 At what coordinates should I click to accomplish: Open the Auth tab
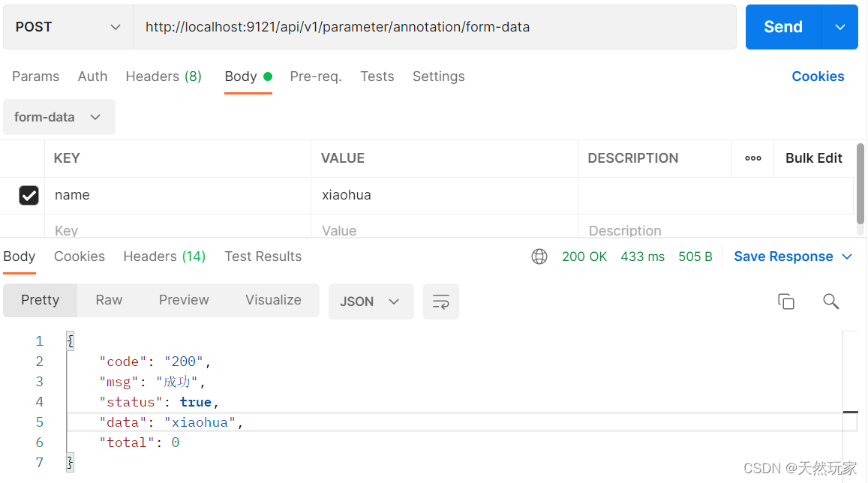click(x=92, y=76)
